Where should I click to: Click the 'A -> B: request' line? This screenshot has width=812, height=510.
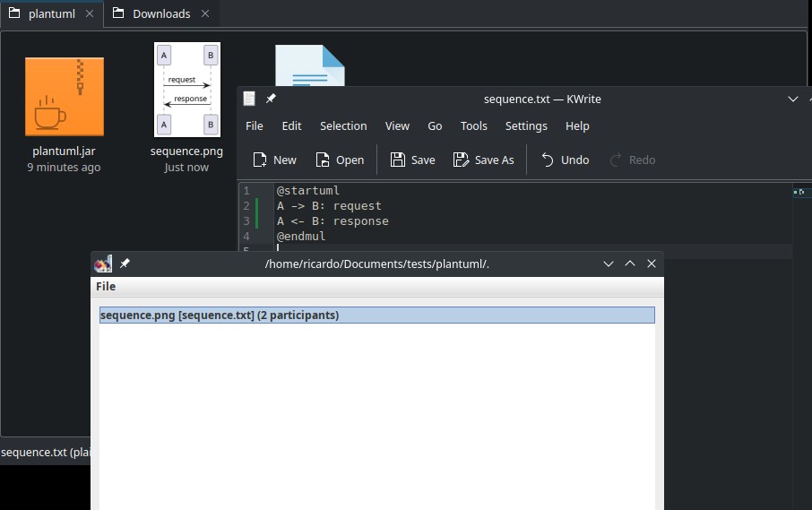(x=329, y=205)
